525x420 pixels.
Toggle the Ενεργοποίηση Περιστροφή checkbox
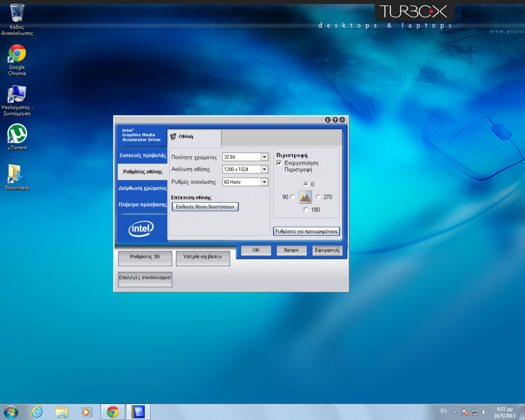[279, 163]
